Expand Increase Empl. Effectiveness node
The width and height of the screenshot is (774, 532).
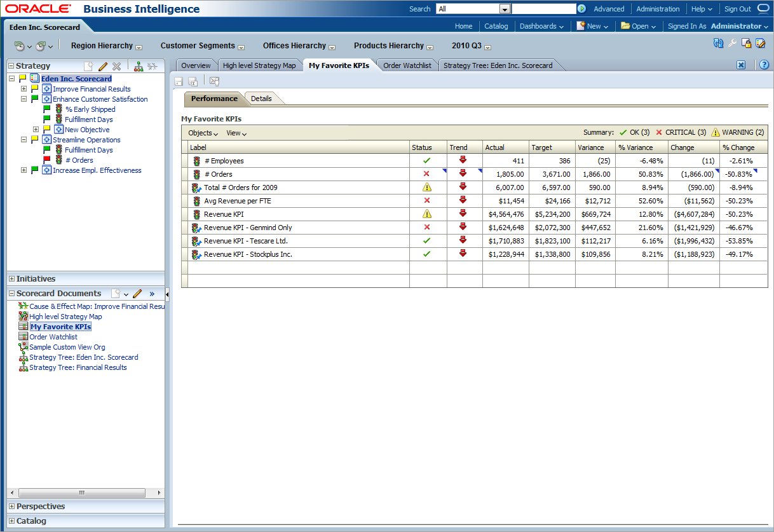pyautogui.click(x=24, y=170)
